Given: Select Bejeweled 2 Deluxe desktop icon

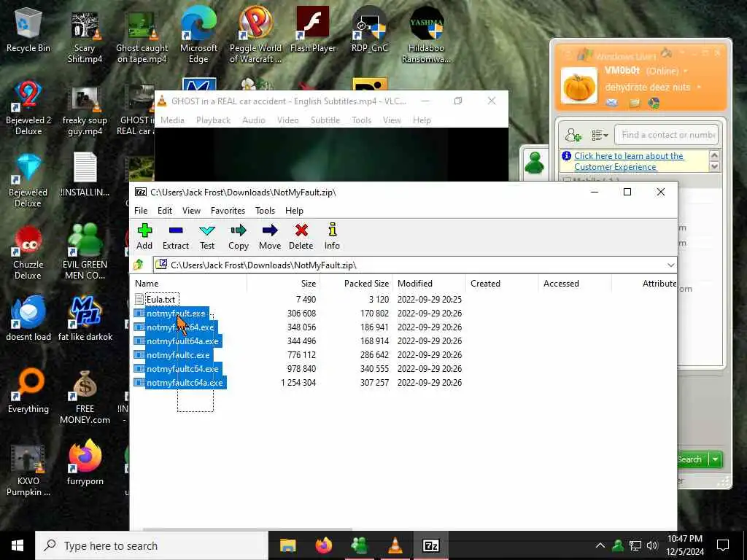Looking at the screenshot, I should (x=28, y=109).
